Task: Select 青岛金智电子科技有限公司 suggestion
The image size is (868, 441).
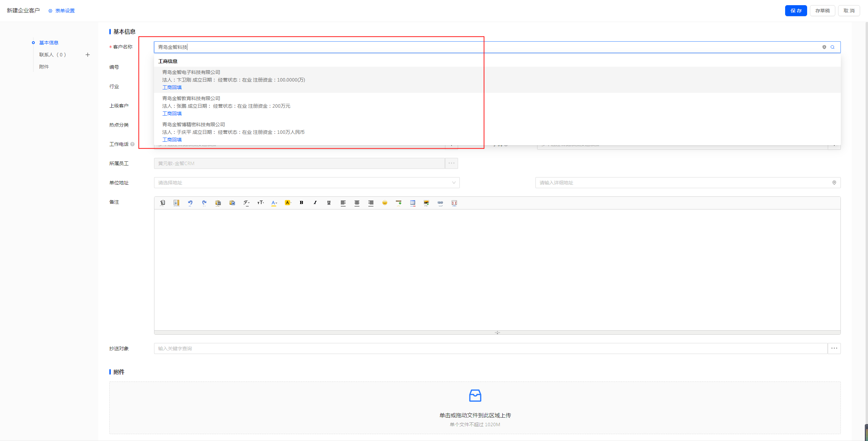Action: (x=191, y=72)
